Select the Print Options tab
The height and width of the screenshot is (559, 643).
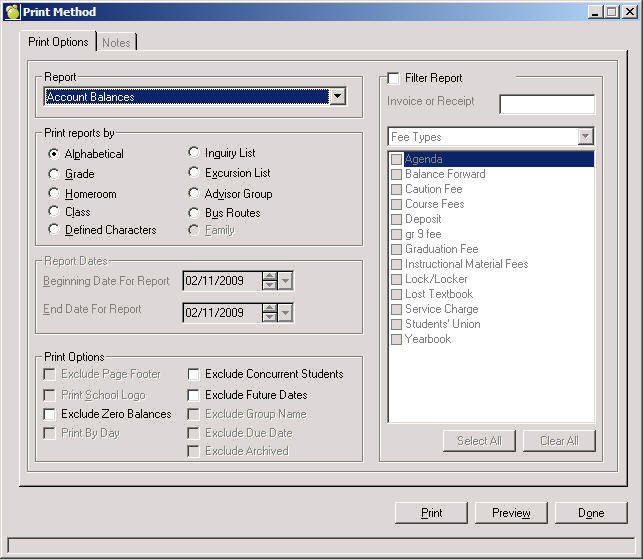pos(58,42)
